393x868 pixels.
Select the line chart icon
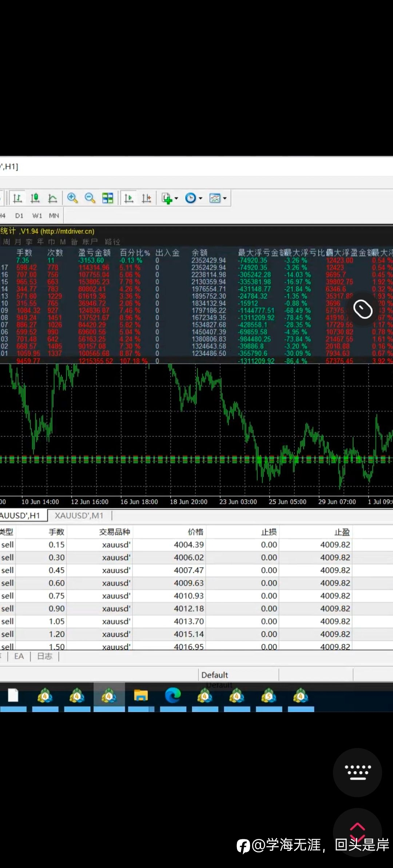(52, 198)
